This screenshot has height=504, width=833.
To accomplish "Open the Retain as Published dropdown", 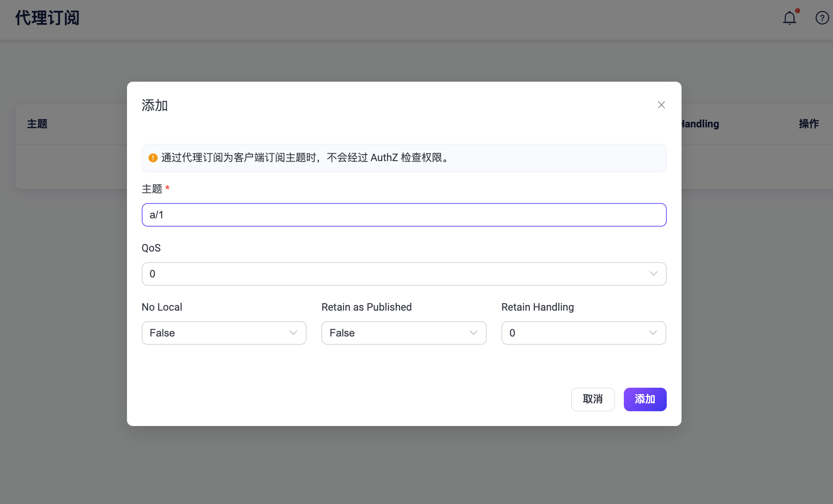I will (x=404, y=333).
